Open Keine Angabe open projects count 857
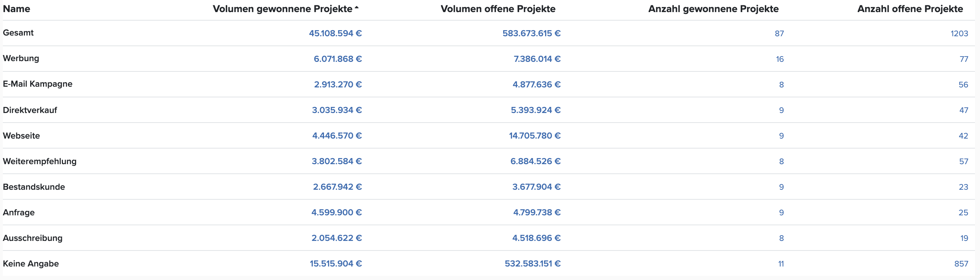Image resolution: width=980 pixels, height=280 pixels. [961, 264]
